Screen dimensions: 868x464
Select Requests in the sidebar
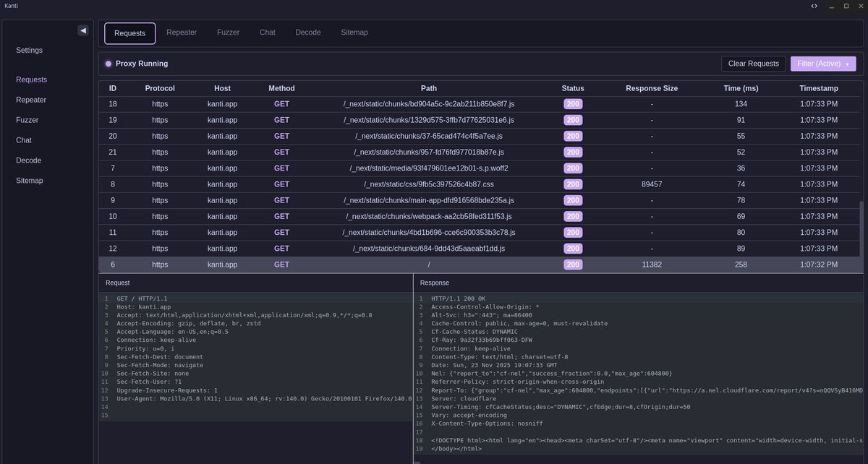[32, 80]
